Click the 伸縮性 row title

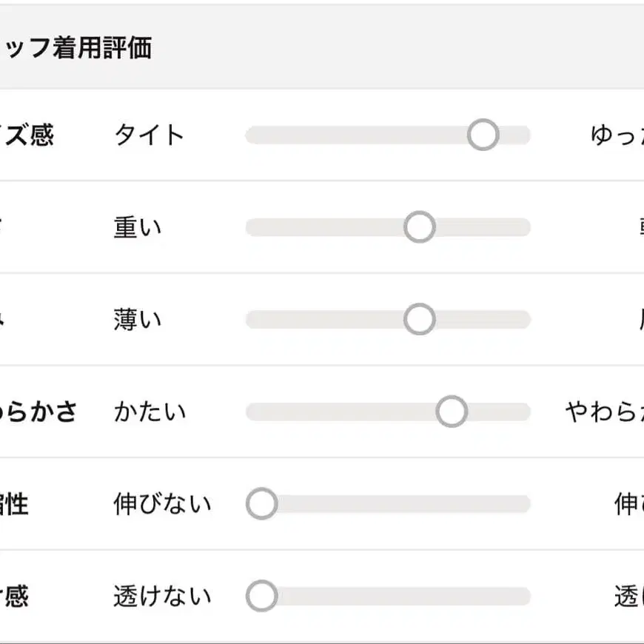point(13,504)
